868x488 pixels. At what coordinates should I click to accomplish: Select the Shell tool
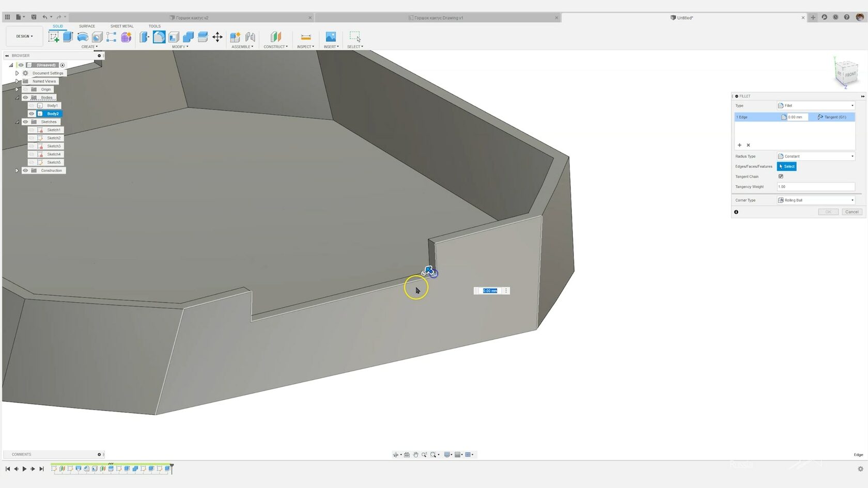tap(174, 37)
